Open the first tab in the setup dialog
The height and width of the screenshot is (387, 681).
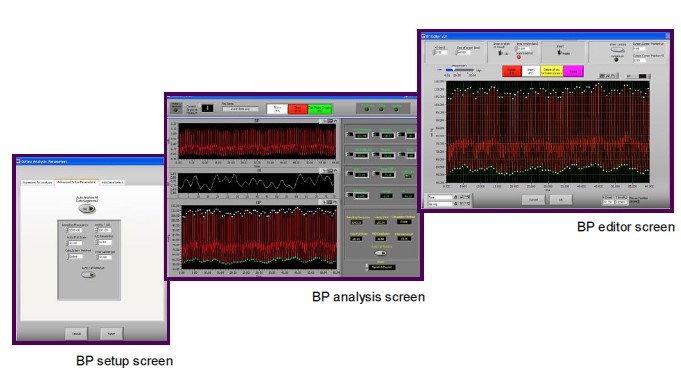38,182
